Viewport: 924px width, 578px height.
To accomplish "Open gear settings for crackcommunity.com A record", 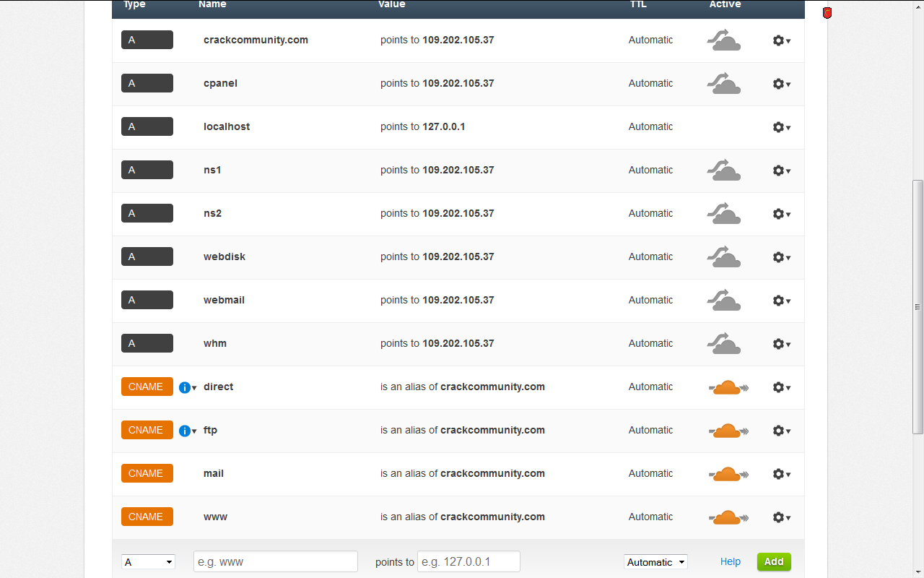I will pyautogui.click(x=781, y=40).
